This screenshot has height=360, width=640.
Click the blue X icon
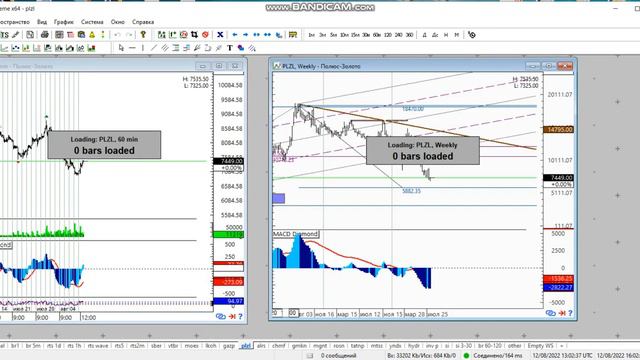pyautogui.click(x=220, y=35)
